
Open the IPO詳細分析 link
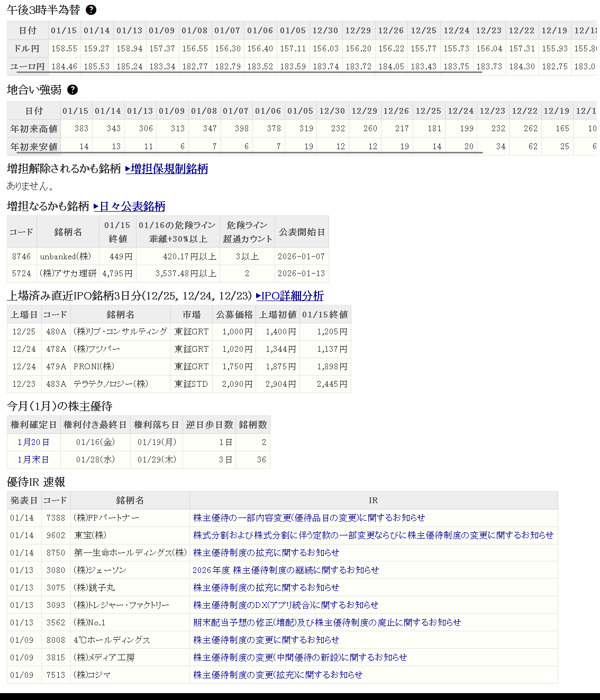pos(289,296)
